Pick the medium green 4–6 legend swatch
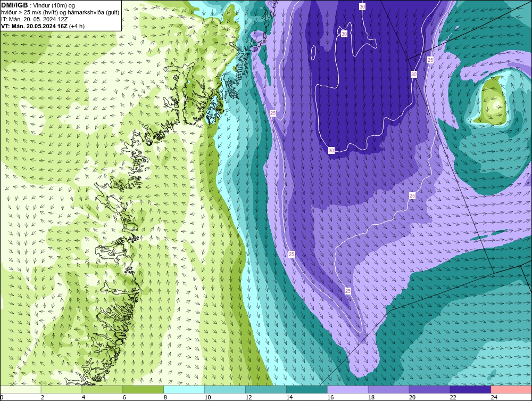 (102, 389)
